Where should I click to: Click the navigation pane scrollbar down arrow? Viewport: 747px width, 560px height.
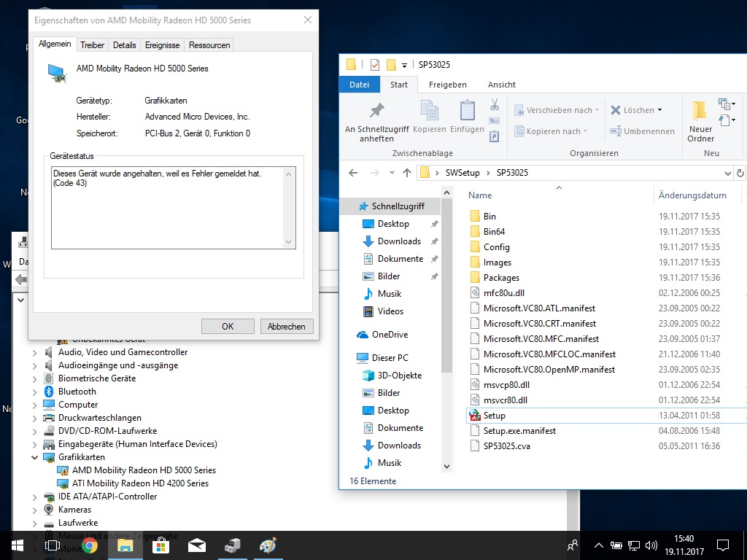point(446,467)
